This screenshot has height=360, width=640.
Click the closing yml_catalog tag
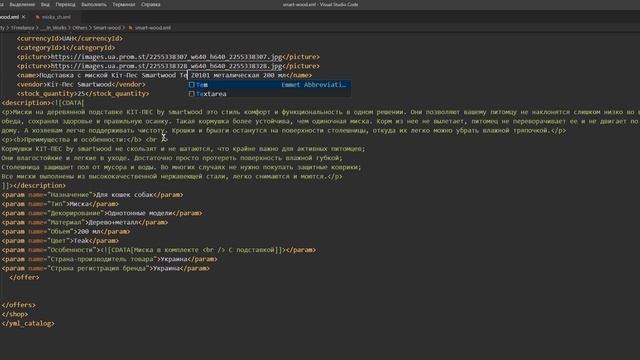[x=28, y=323]
